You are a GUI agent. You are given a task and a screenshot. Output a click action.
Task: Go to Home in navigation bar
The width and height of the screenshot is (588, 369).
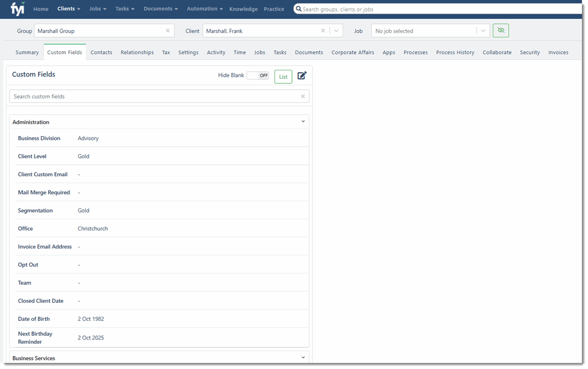coord(41,9)
